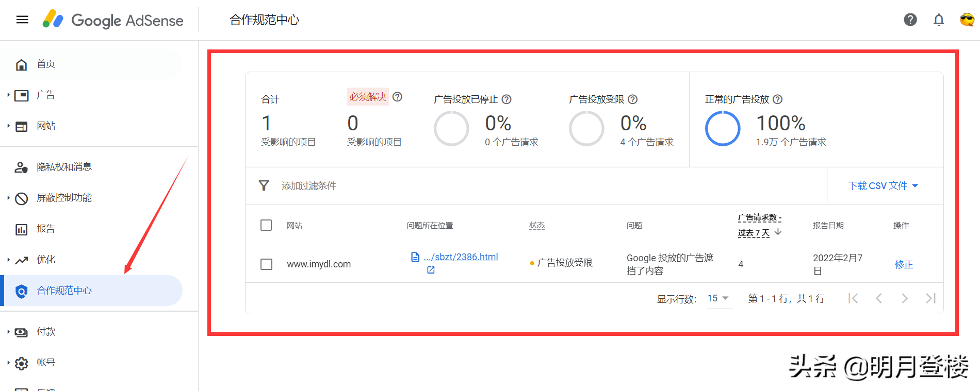This screenshot has width=980, height=391.
Task: Open external link icon under 2386.html
Action: pyautogui.click(x=431, y=270)
